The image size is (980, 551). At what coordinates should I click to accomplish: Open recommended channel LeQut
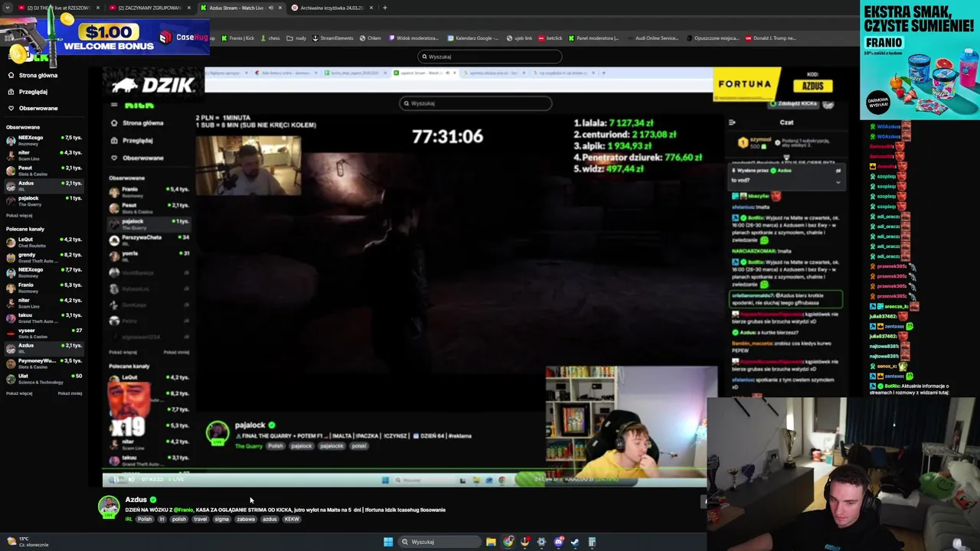tap(44, 242)
